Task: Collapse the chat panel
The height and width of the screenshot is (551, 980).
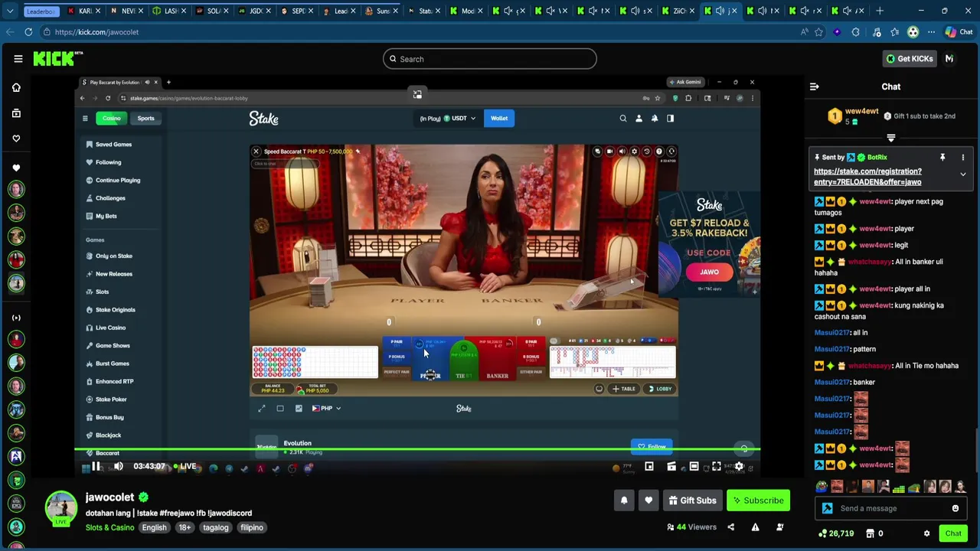Action: coord(814,86)
